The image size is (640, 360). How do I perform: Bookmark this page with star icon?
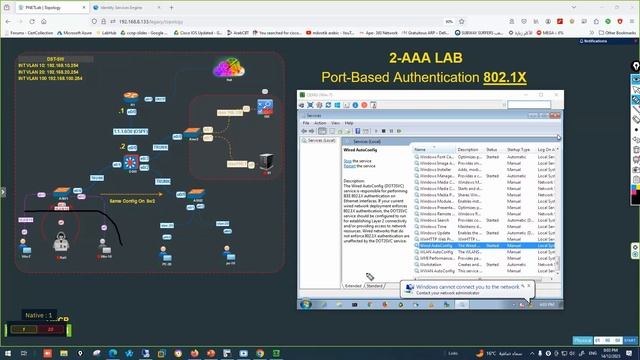click(x=462, y=21)
